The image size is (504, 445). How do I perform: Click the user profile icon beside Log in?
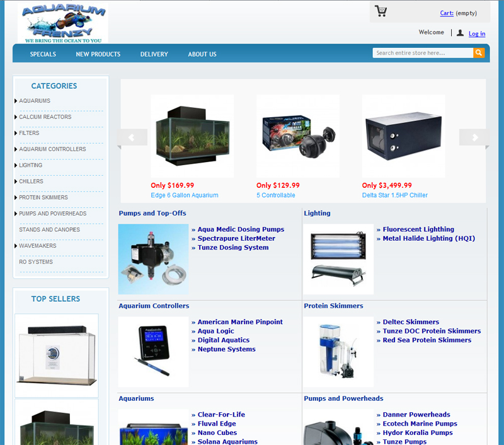coord(461,33)
